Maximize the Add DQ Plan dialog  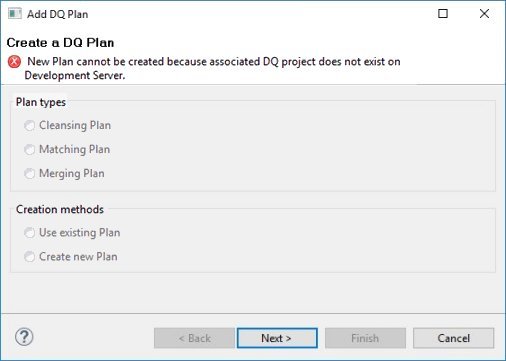[x=443, y=14]
